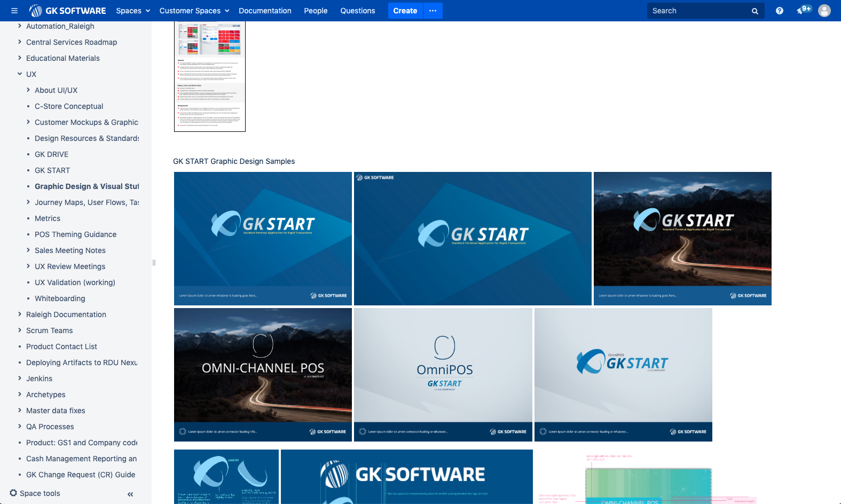Open the OMNI-CHANNEL POS splash thumbnail
Screen dimensions: 841x504
263,374
